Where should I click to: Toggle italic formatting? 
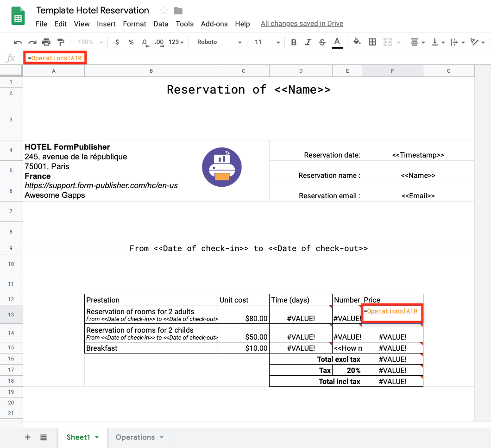point(308,42)
